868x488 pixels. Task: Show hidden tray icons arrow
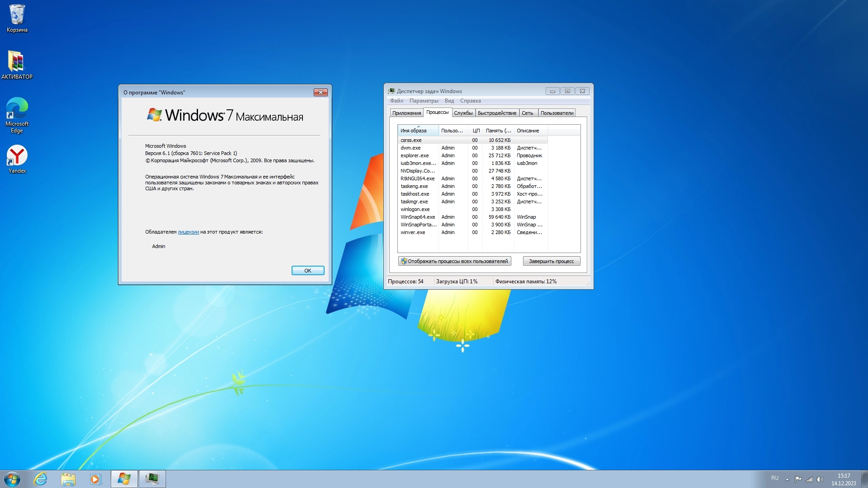(x=787, y=479)
